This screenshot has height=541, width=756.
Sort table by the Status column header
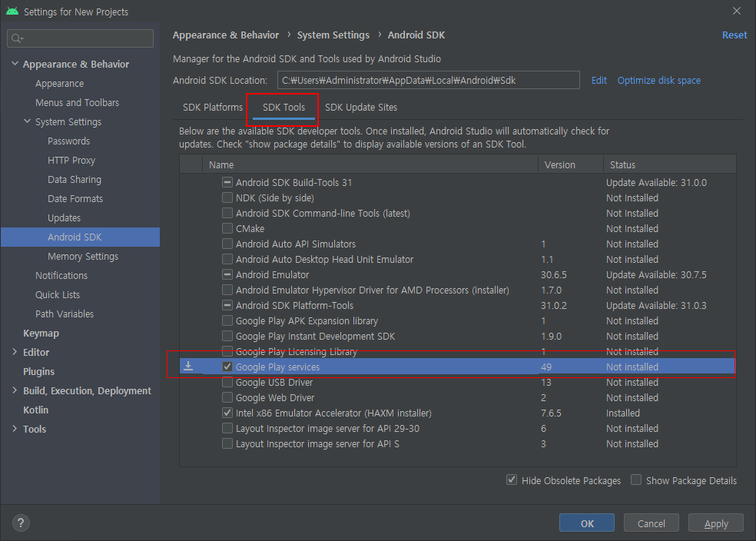click(x=670, y=164)
